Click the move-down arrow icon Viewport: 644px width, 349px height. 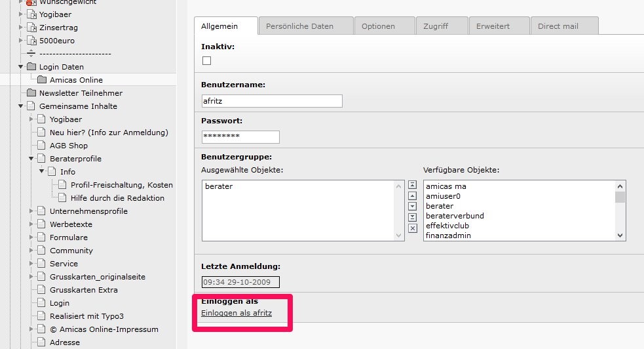coord(412,207)
